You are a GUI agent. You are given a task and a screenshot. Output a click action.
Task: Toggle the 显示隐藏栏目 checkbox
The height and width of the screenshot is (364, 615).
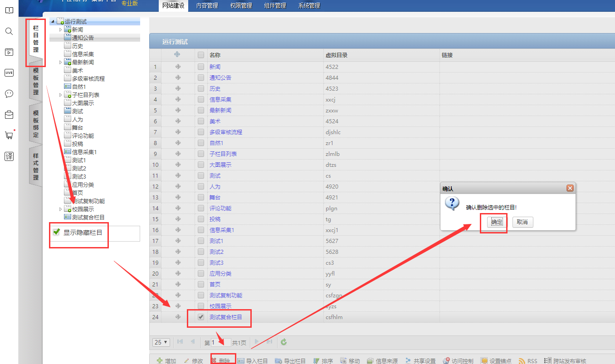tap(57, 233)
